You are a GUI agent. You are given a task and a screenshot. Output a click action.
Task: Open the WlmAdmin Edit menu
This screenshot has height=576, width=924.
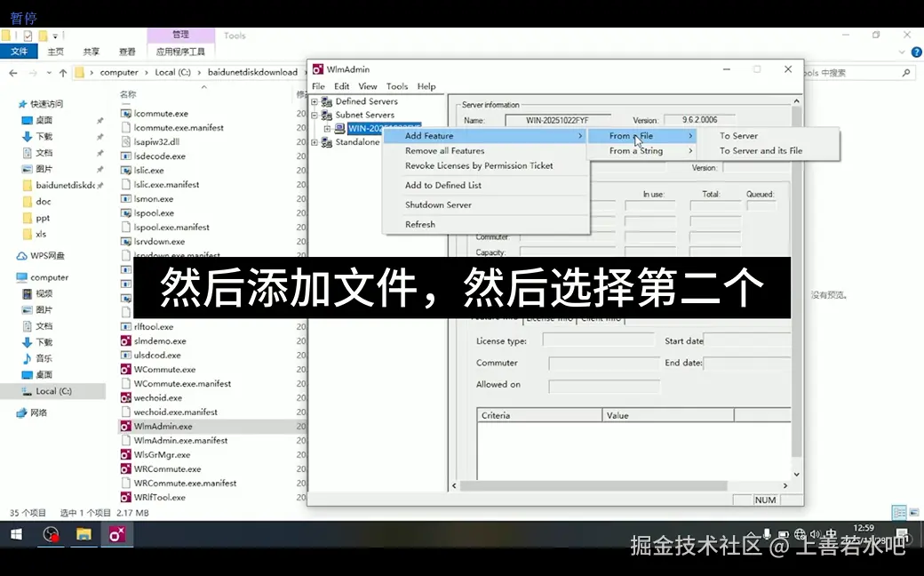[342, 86]
